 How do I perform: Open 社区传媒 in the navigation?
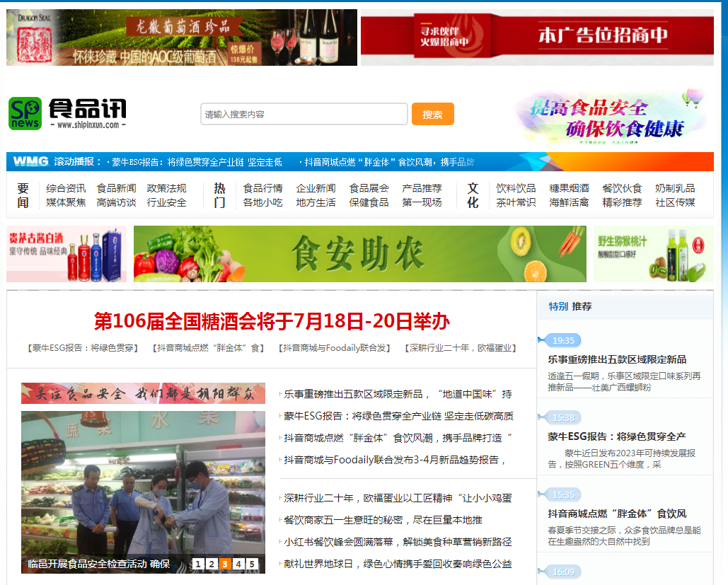tap(675, 202)
